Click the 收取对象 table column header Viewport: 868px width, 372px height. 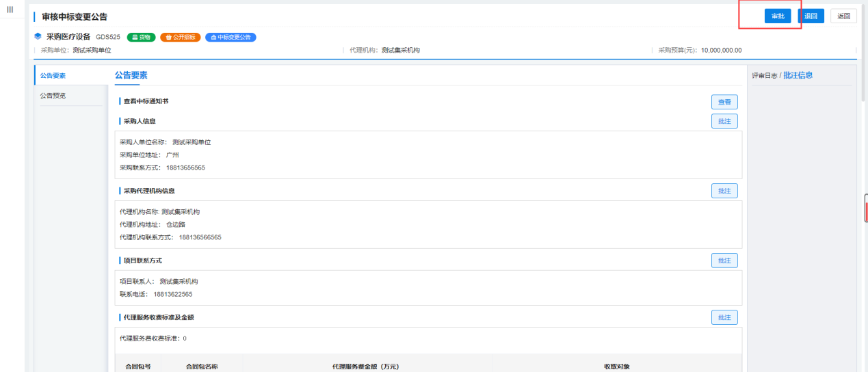pos(616,367)
